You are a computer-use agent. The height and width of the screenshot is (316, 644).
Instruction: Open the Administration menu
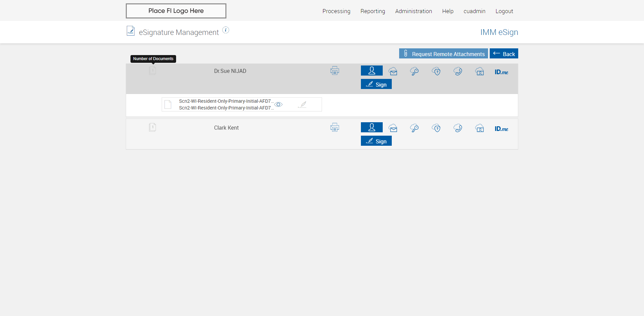pos(414,11)
